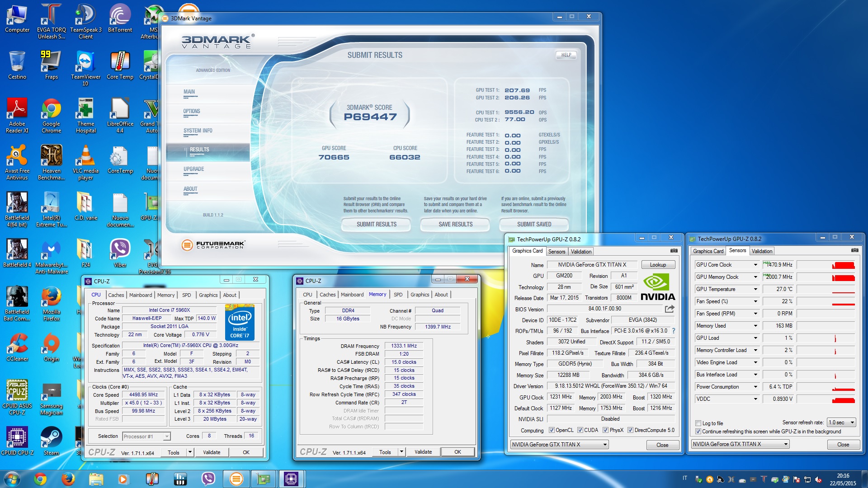Open the Computer desktop icon
Image resolution: width=868 pixels, height=488 pixels.
click(17, 19)
